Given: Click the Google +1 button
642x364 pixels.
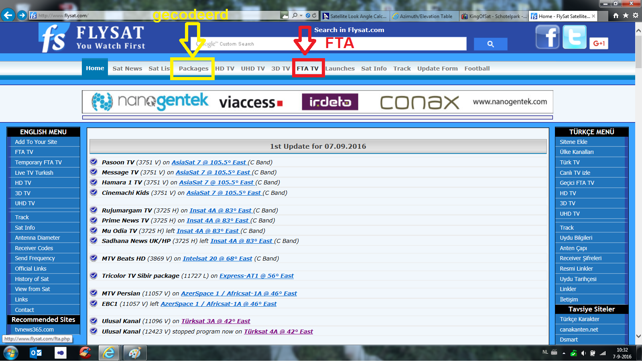Looking at the screenshot, I should (x=599, y=43).
